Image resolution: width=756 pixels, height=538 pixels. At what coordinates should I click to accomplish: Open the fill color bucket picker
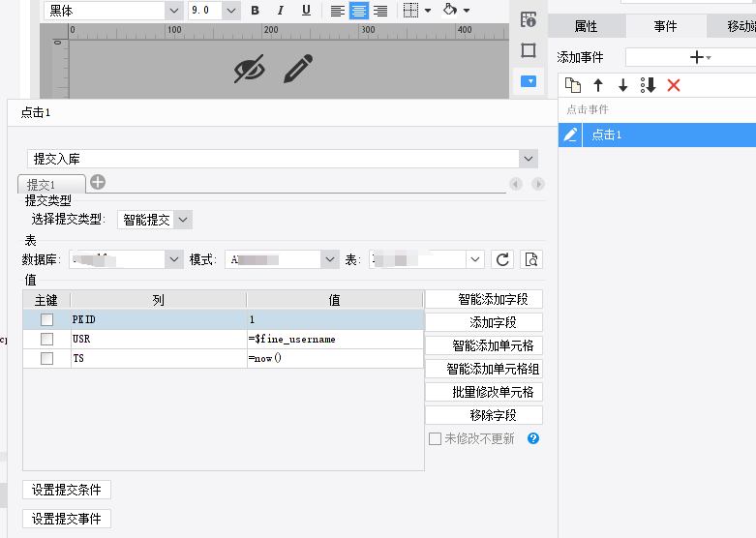454,11
